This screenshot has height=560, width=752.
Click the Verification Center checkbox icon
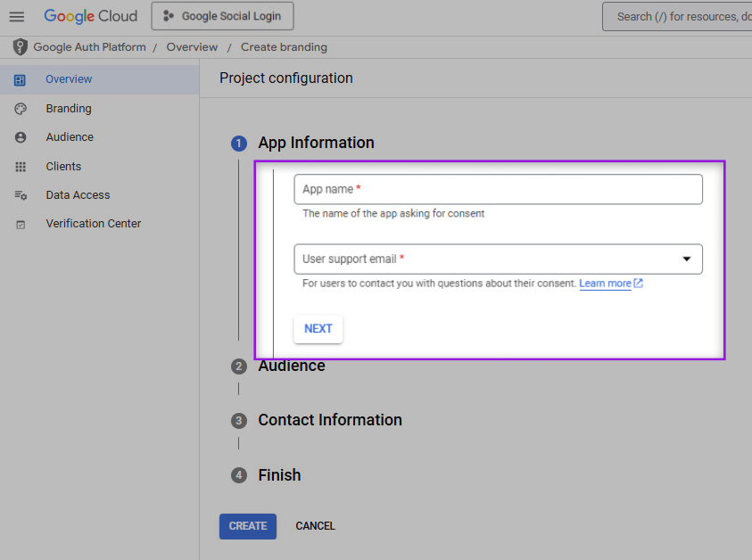tap(21, 225)
